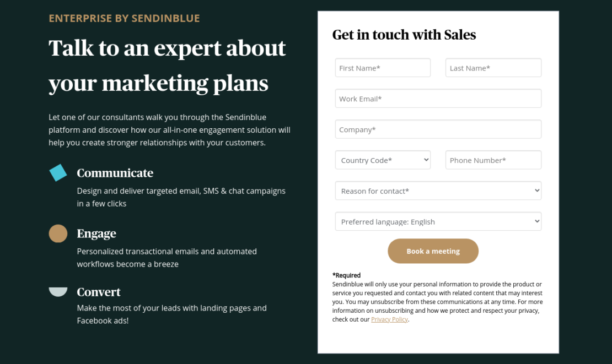Viewport: 612px width, 364px height.
Task: Click the Communicate heading text
Action: (x=115, y=172)
